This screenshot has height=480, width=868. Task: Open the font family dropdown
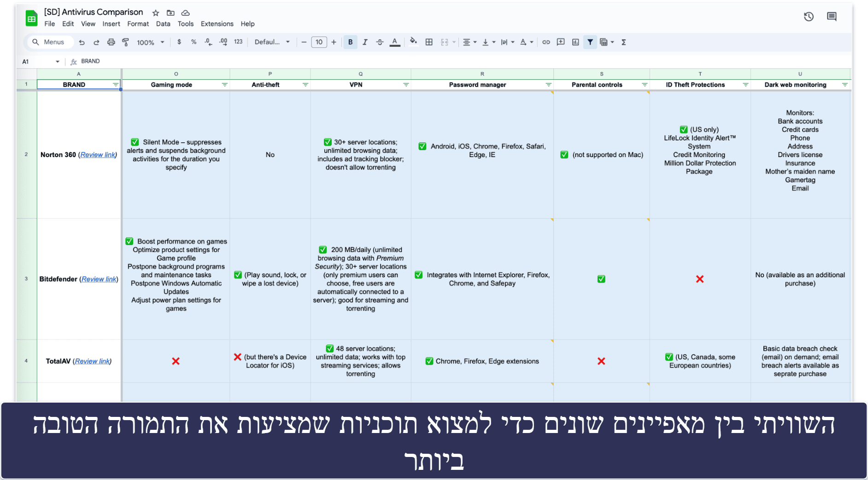pos(272,42)
